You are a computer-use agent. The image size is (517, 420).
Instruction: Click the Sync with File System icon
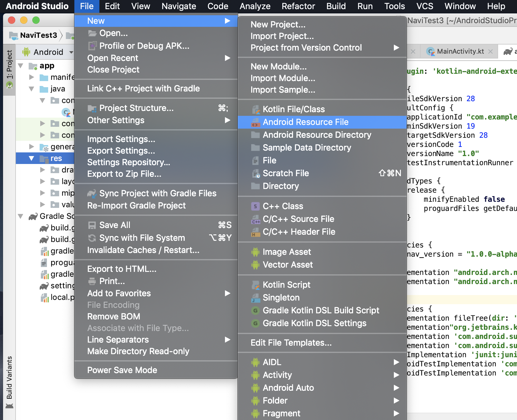tap(92, 238)
